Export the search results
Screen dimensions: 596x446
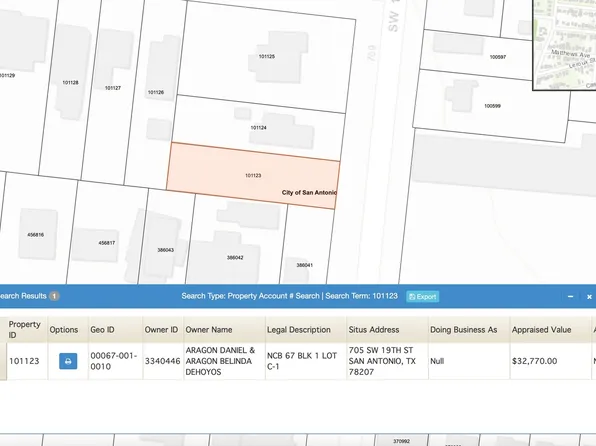coord(423,297)
